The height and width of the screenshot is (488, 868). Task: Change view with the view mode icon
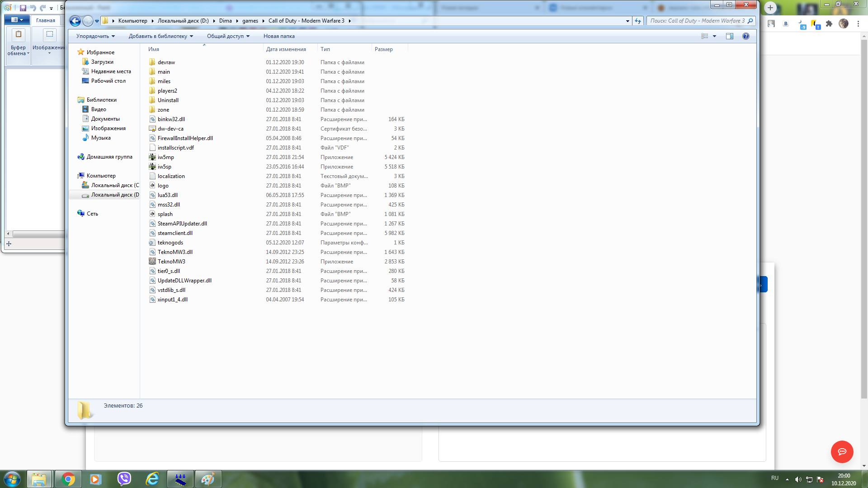pos(705,36)
